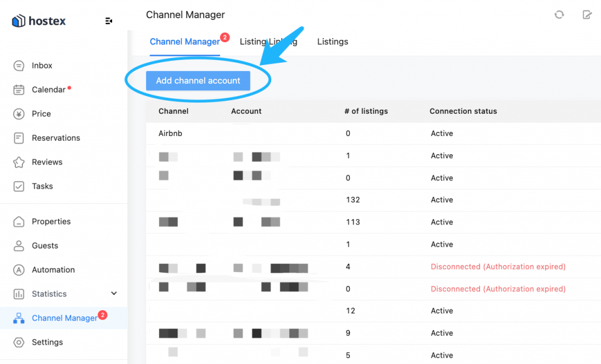601x364 pixels.
Task: Open the Inbox chat icon
Action: coord(18,66)
